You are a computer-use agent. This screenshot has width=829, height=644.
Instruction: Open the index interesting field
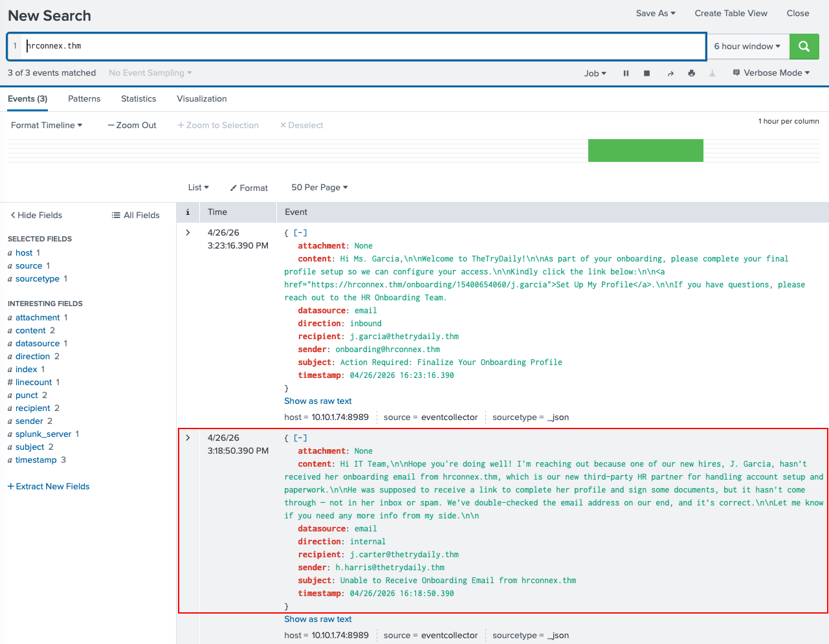click(x=27, y=369)
